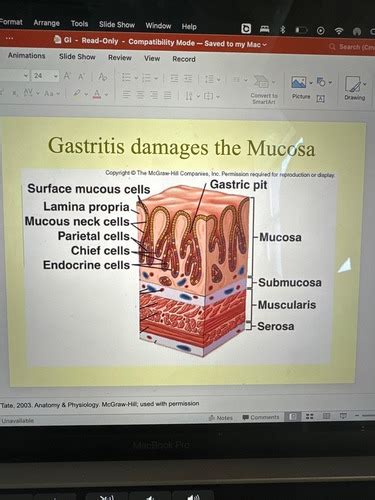
Task: Select the stomach lining diagram image
Action: click(x=179, y=267)
